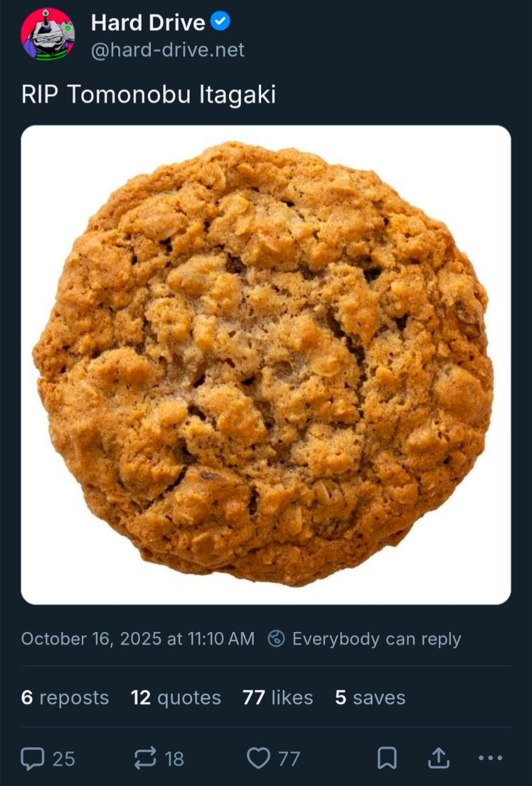The height and width of the screenshot is (786, 532).
Task: Open the share arrow icon
Action: [x=438, y=758]
